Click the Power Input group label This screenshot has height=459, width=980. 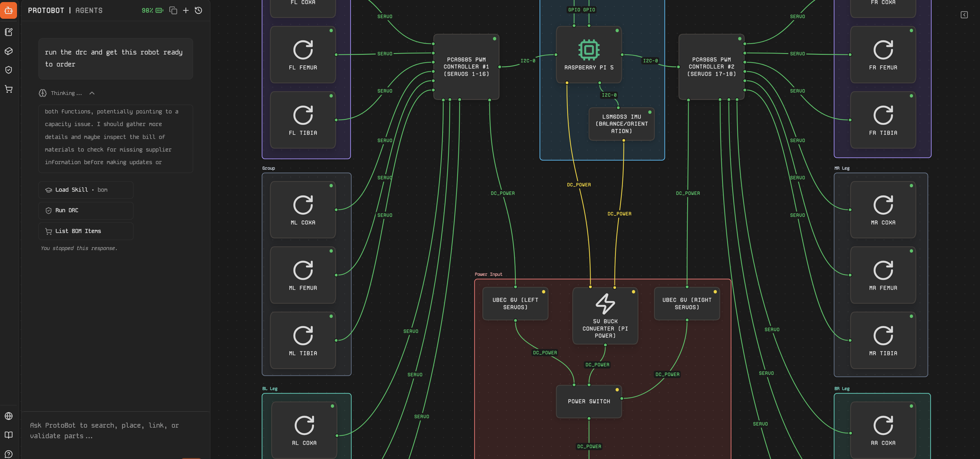(488, 274)
